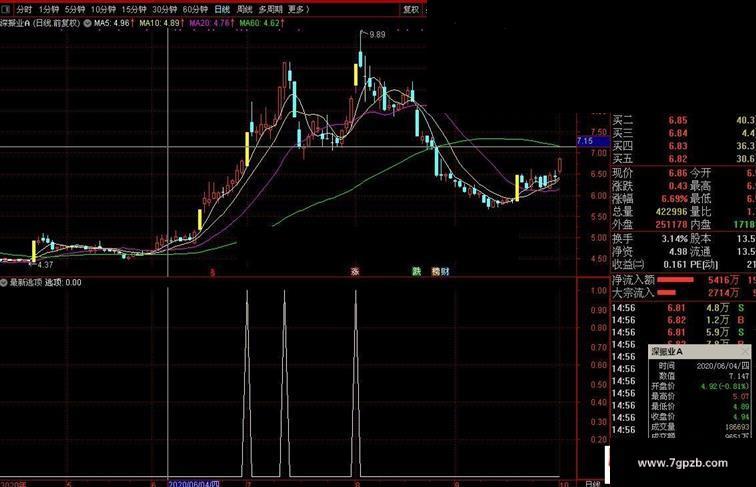Click the 买四 6.83 bid row
The image size is (756, 487).
coord(684,146)
